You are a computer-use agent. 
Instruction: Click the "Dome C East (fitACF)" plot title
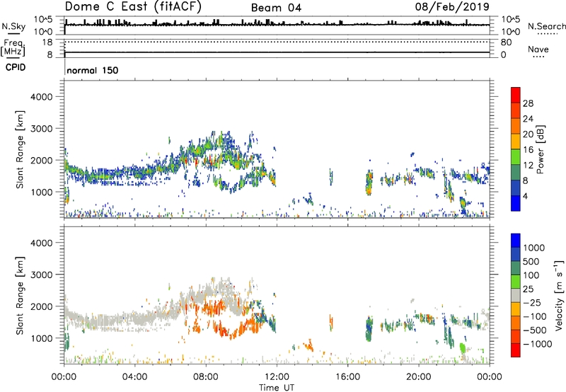coord(133,7)
